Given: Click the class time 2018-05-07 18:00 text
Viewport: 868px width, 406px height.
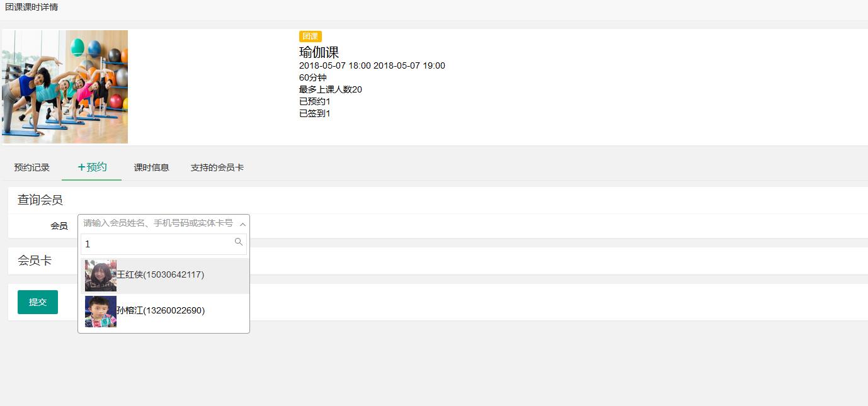Looking at the screenshot, I should (335, 65).
